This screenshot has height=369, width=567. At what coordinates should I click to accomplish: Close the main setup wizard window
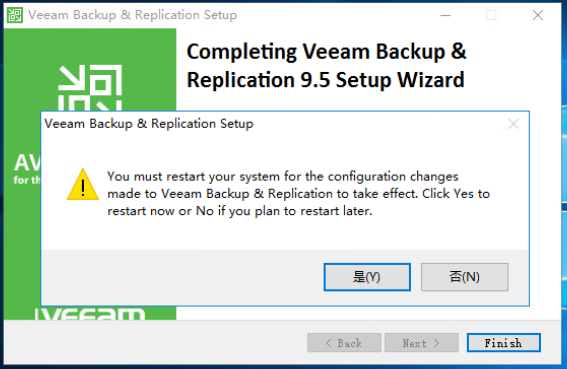(538, 15)
